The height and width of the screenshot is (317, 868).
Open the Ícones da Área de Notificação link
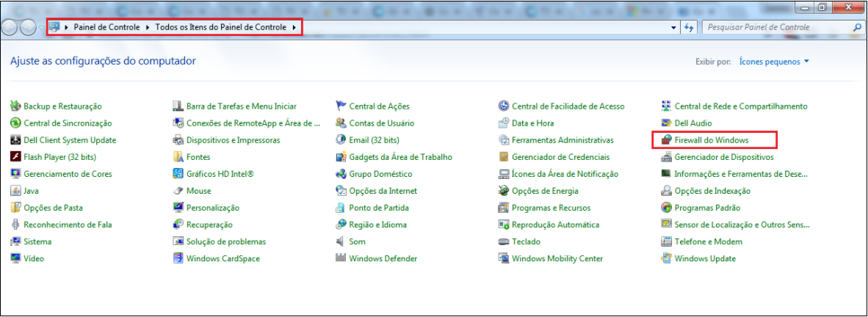(565, 174)
